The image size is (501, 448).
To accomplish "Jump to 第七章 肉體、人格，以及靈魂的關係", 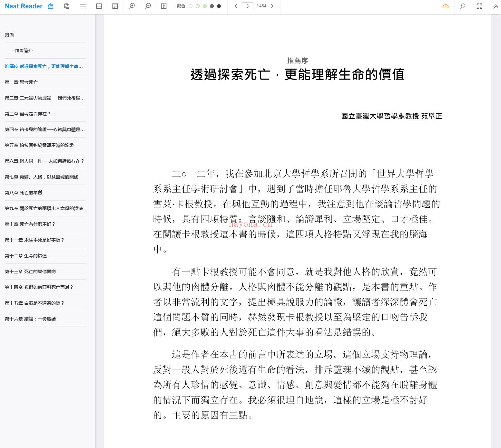I will pos(45,177).
